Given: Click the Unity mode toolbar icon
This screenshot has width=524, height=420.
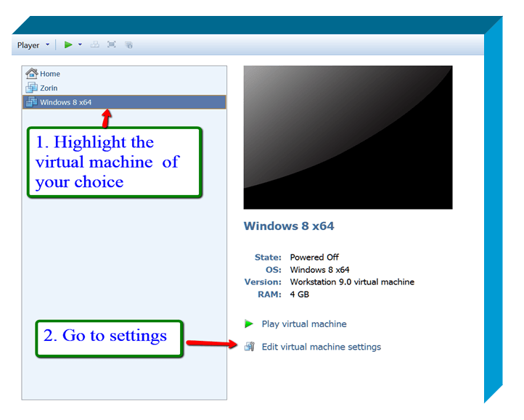Looking at the screenshot, I should 128,45.
